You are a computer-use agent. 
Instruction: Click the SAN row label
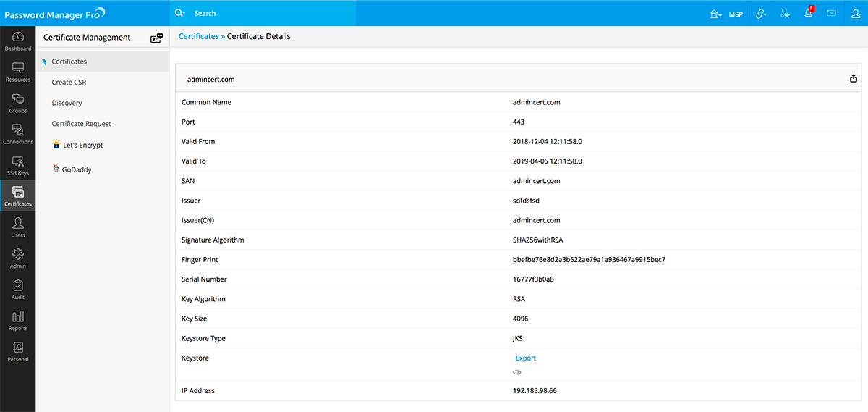188,181
